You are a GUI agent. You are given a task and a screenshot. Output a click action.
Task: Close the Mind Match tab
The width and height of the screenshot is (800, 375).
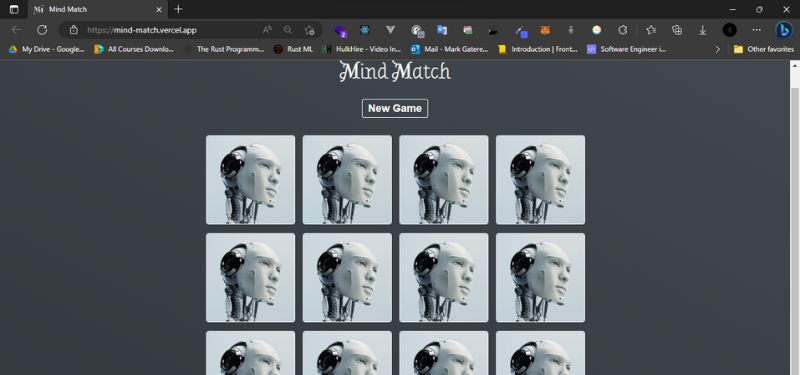click(x=159, y=9)
